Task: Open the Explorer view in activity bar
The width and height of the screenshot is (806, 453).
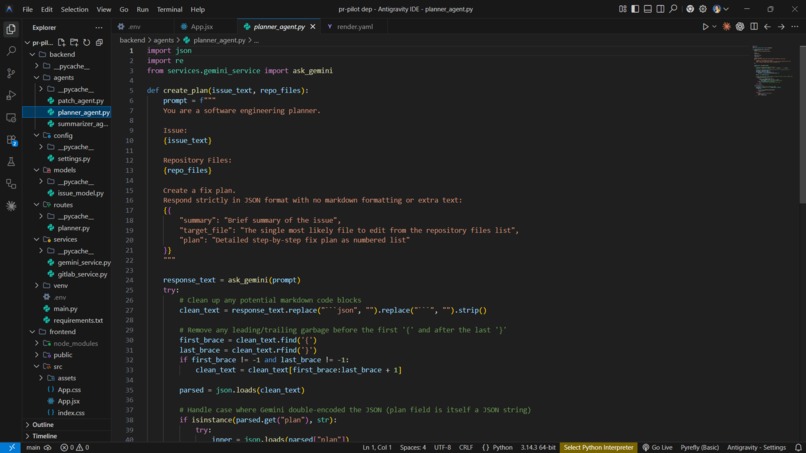Action: coord(11,29)
